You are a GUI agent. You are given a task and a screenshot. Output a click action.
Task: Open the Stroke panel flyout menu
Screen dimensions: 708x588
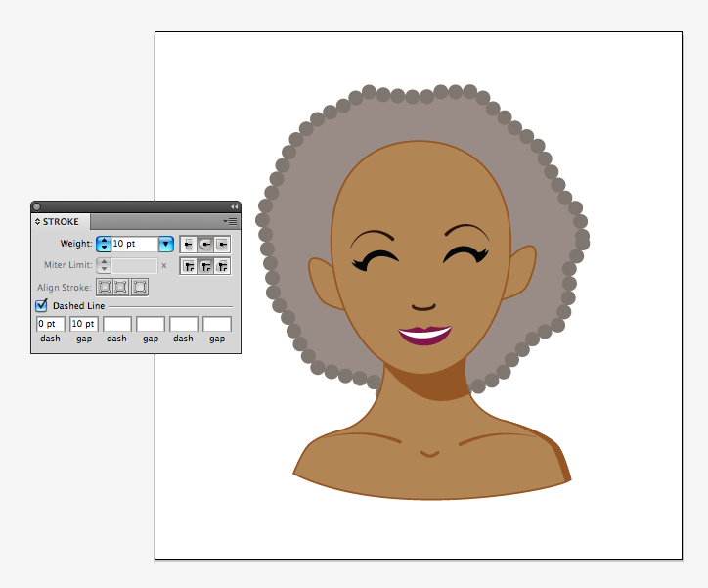point(230,221)
